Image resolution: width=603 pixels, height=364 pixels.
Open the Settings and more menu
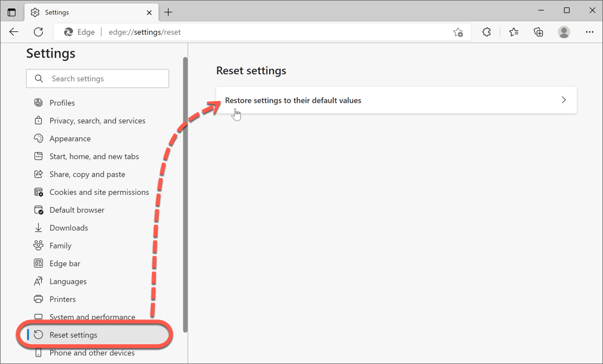[x=590, y=32]
